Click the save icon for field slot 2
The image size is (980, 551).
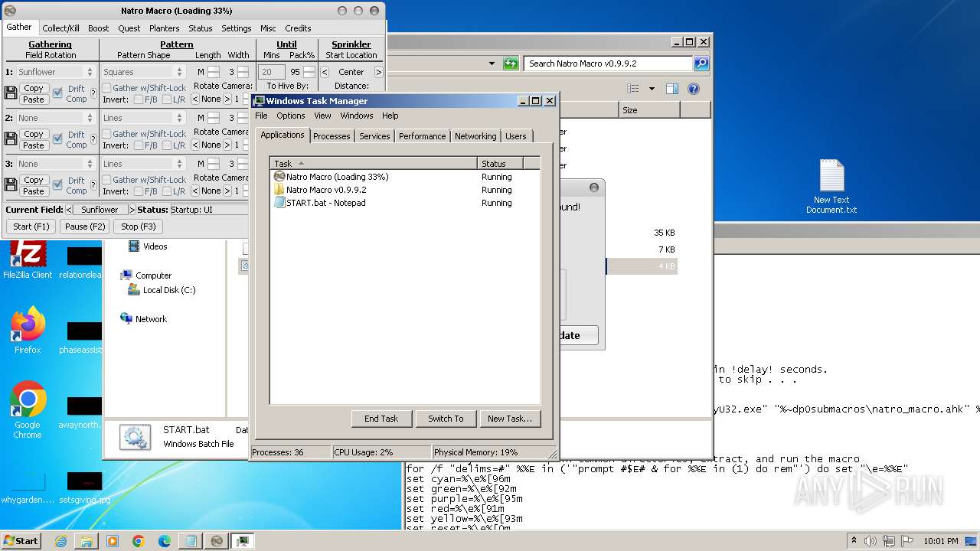click(11, 139)
